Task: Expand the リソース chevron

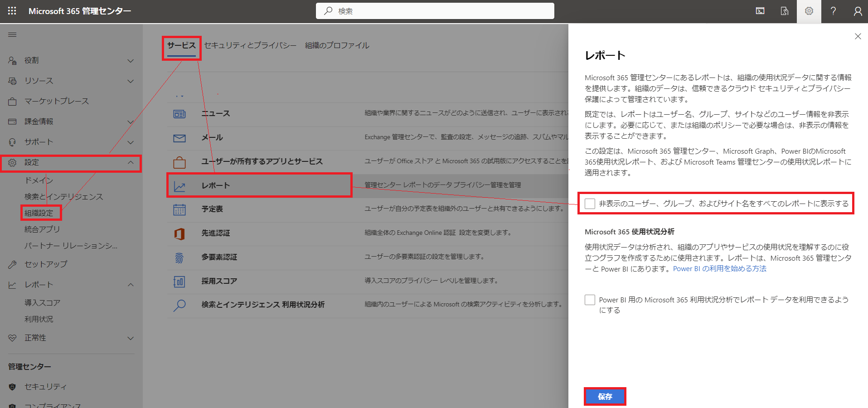Action: [x=131, y=81]
